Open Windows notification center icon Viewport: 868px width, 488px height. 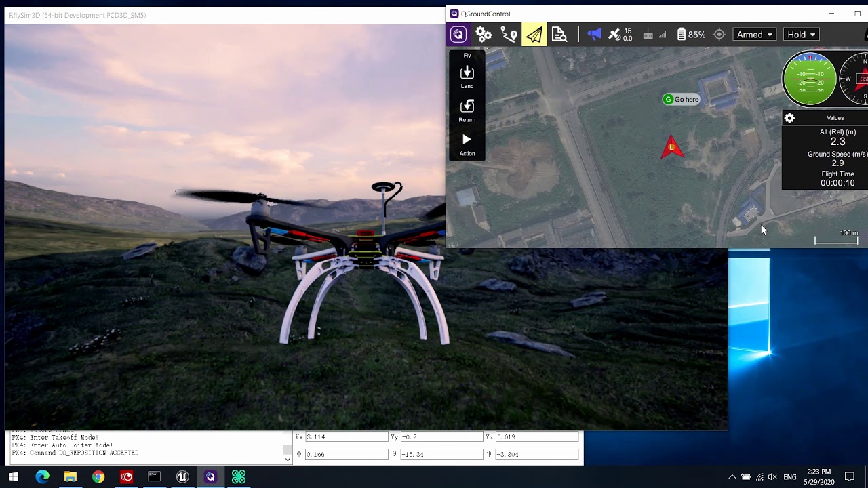pyautogui.click(x=850, y=477)
